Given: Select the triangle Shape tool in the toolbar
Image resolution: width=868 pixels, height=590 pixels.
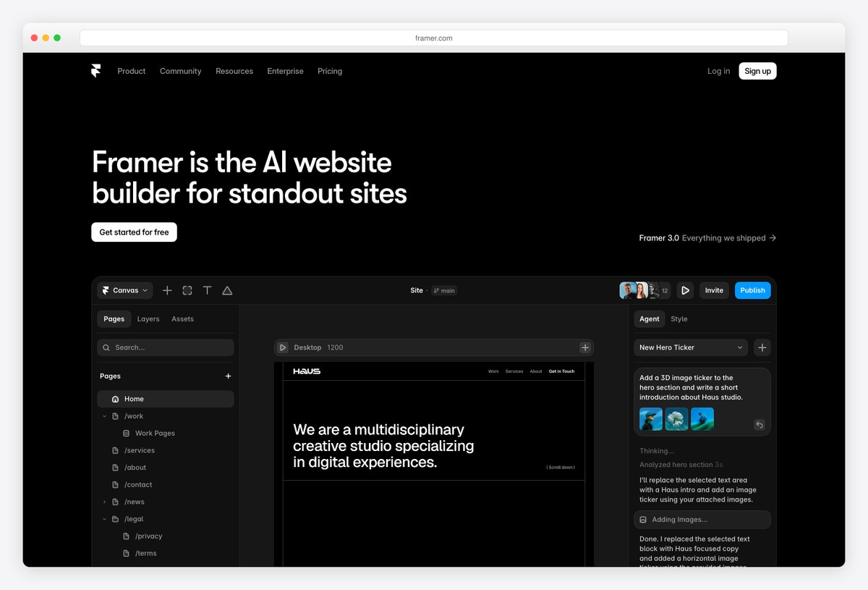Looking at the screenshot, I should click(227, 290).
